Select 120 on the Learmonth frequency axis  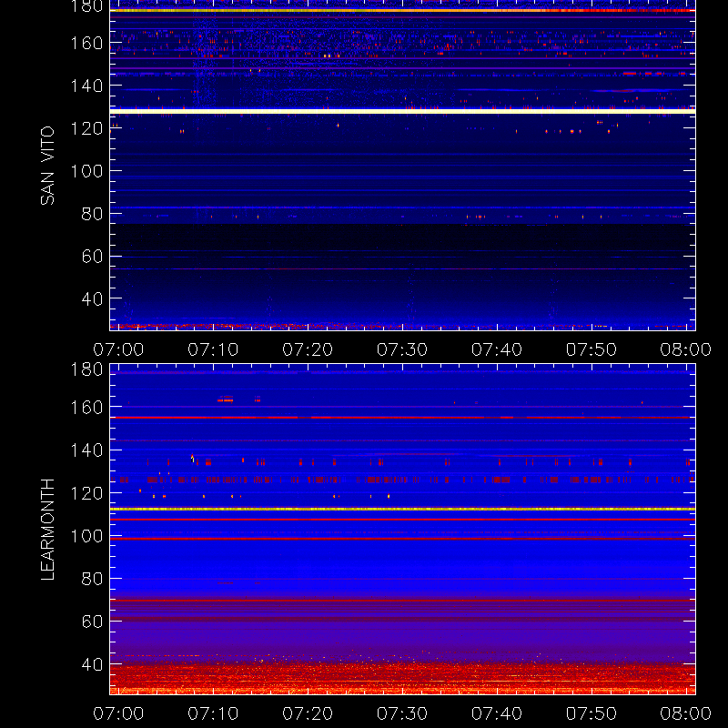(86, 493)
